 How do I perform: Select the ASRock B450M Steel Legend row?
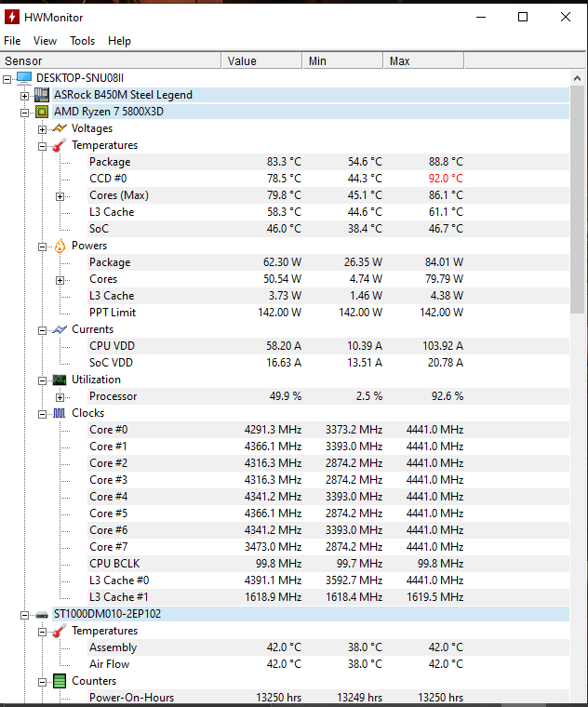(x=311, y=95)
